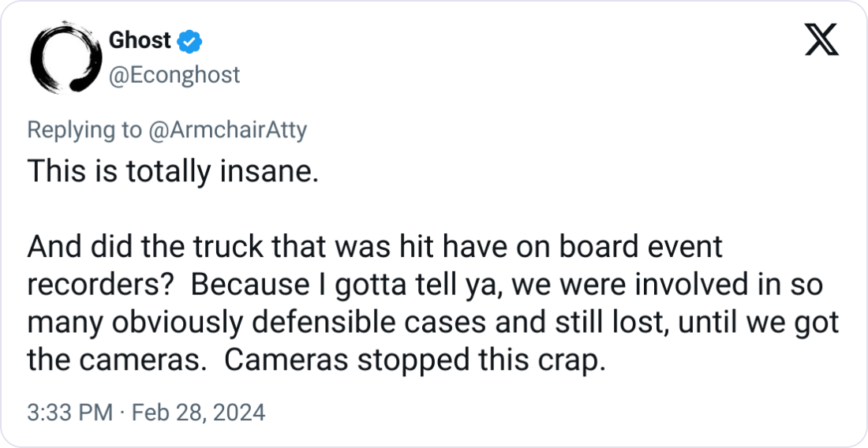Screen dimensions: 868x448
Task: Click the line starting "recorders? Because I gotta"
Action: pyautogui.click(x=425, y=285)
